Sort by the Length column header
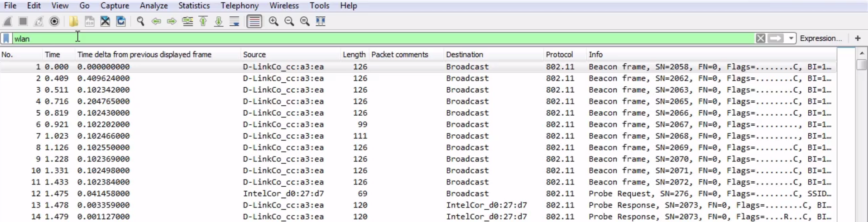 click(x=355, y=55)
